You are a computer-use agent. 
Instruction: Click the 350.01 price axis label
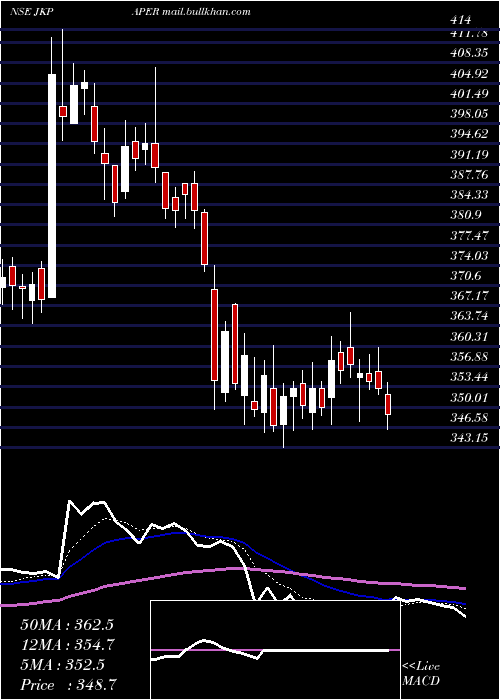pos(468,398)
